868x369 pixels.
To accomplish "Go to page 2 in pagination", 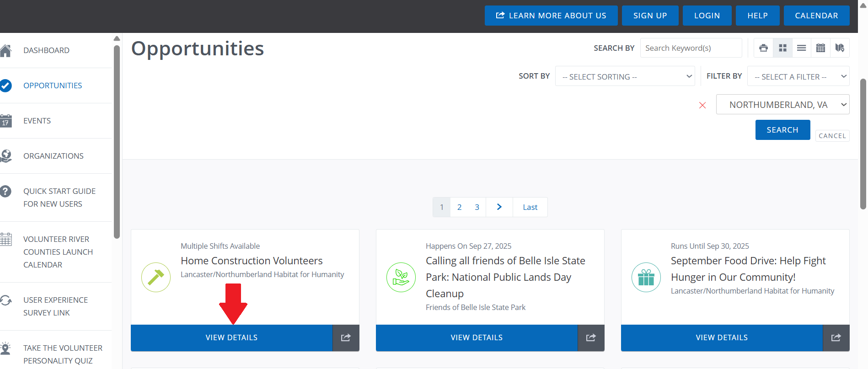I will pyautogui.click(x=460, y=207).
